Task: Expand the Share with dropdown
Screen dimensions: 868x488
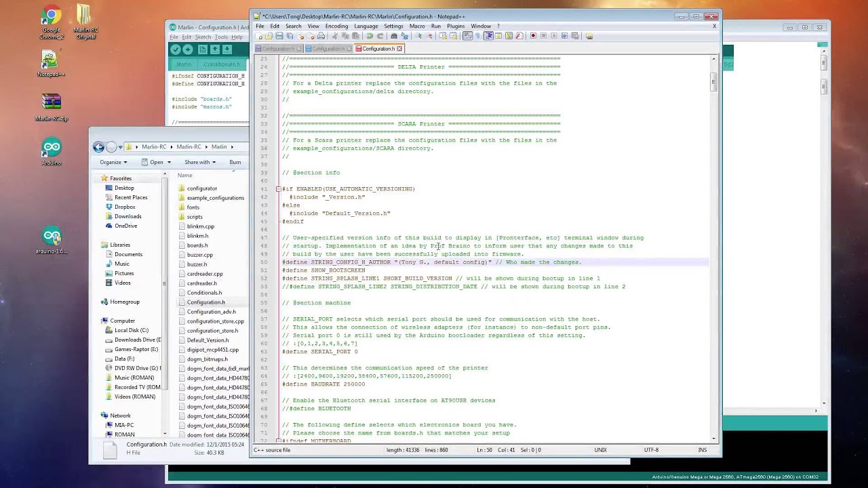Action: point(199,162)
